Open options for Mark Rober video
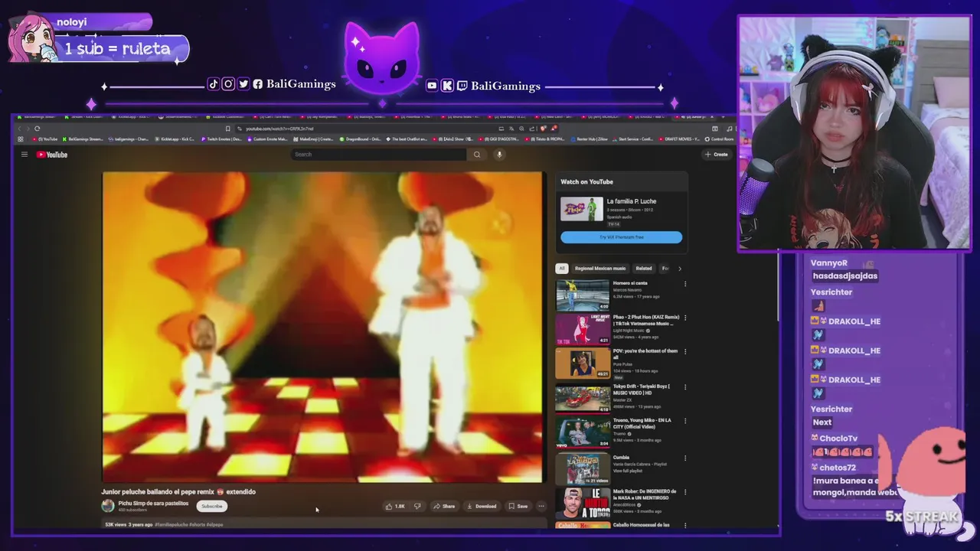The height and width of the screenshot is (551, 980). (x=685, y=493)
